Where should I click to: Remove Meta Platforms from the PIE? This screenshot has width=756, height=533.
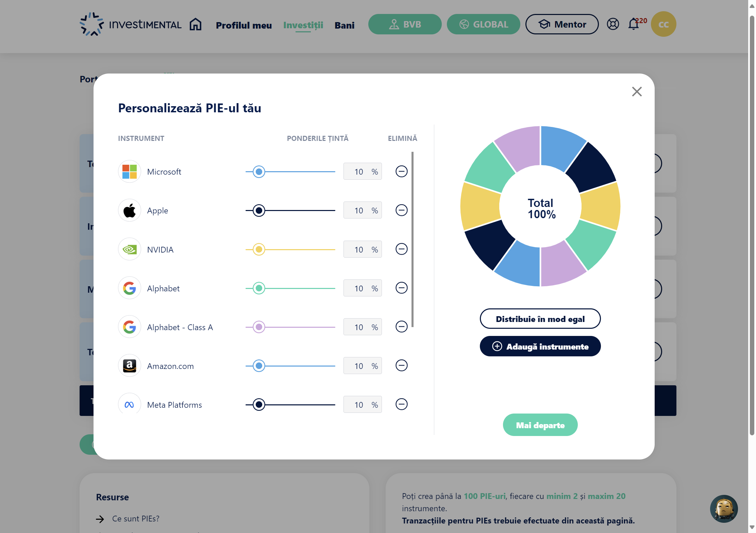[x=401, y=404]
